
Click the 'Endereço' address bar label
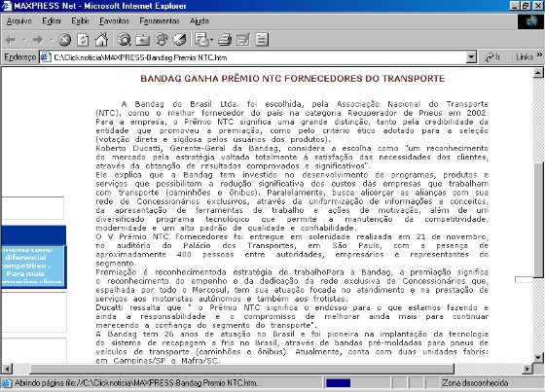tap(19, 57)
